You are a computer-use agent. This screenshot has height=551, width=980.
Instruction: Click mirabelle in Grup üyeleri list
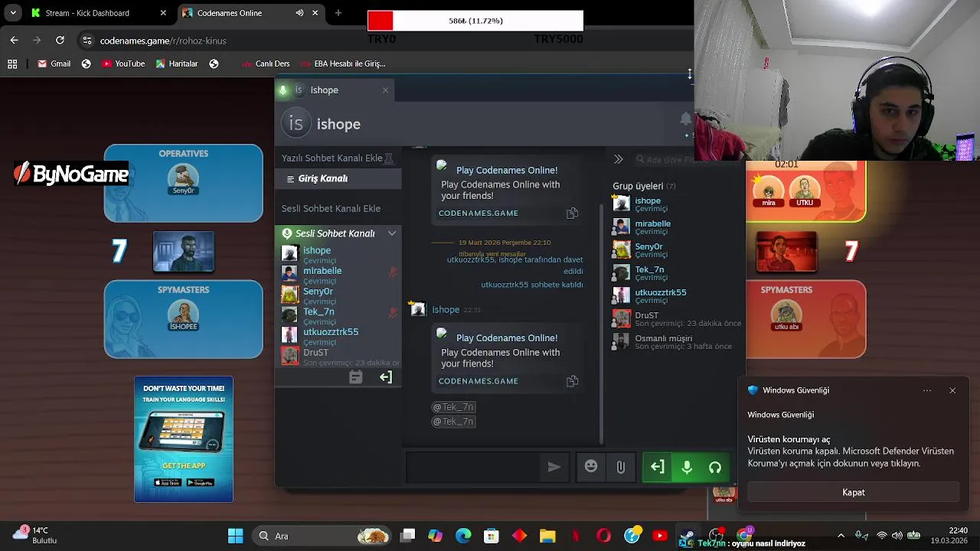[652, 223]
